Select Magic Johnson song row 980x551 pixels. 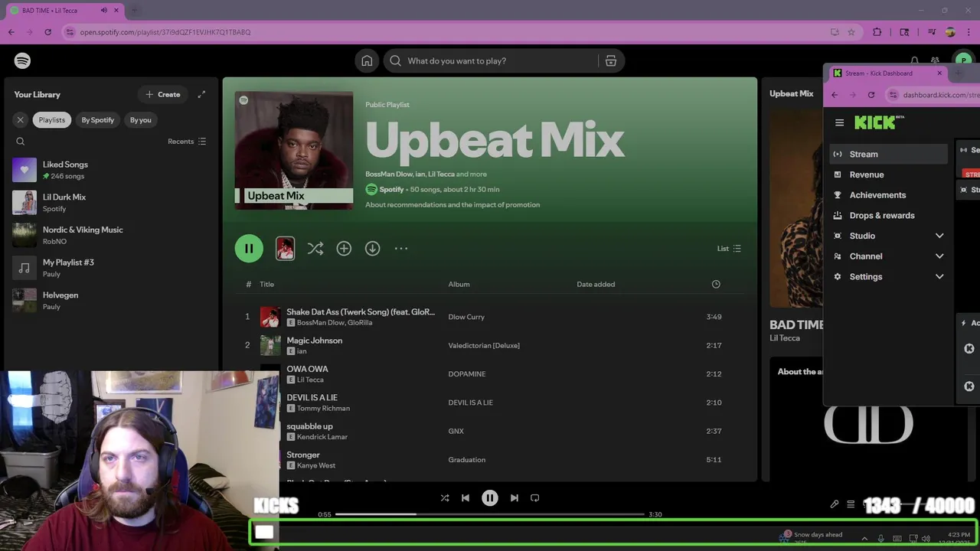click(x=490, y=345)
